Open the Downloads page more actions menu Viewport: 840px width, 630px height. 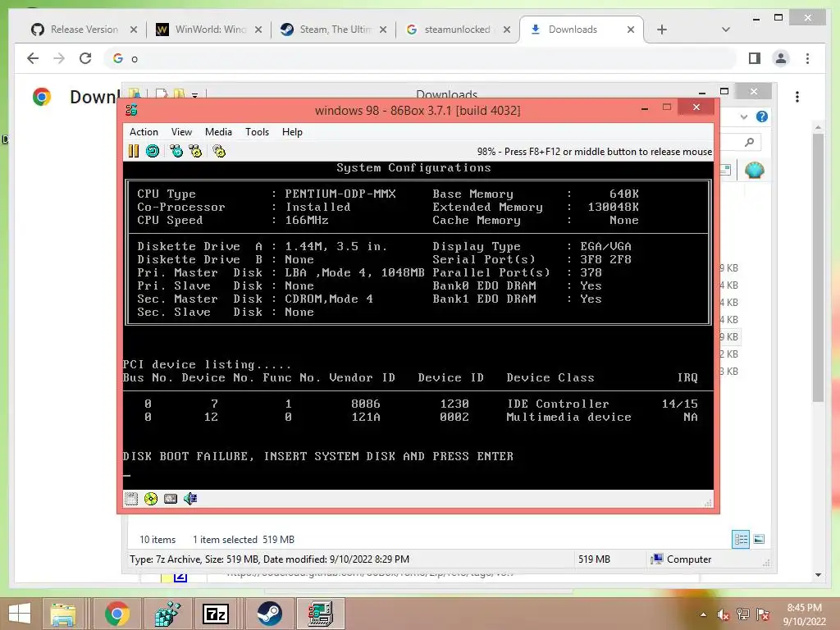tap(797, 97)
